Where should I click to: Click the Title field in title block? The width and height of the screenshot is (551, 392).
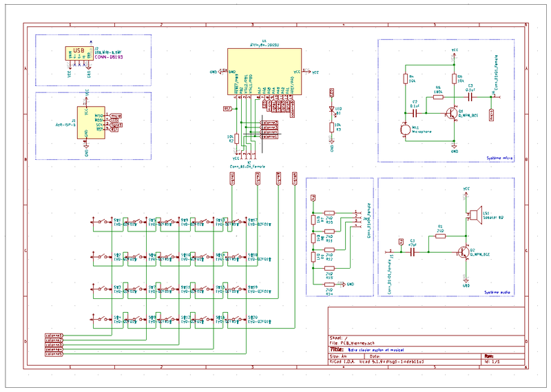point(365,349)
